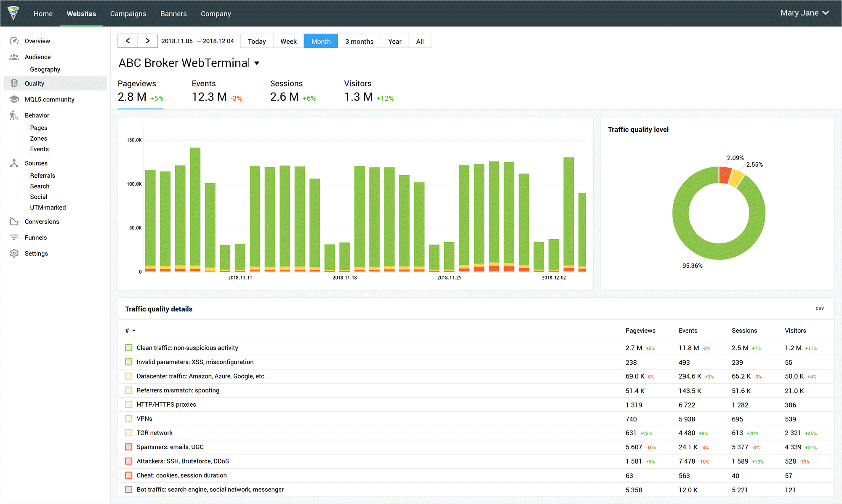
Task: Click the Overview sidebar icon
Action: [14, 40]
